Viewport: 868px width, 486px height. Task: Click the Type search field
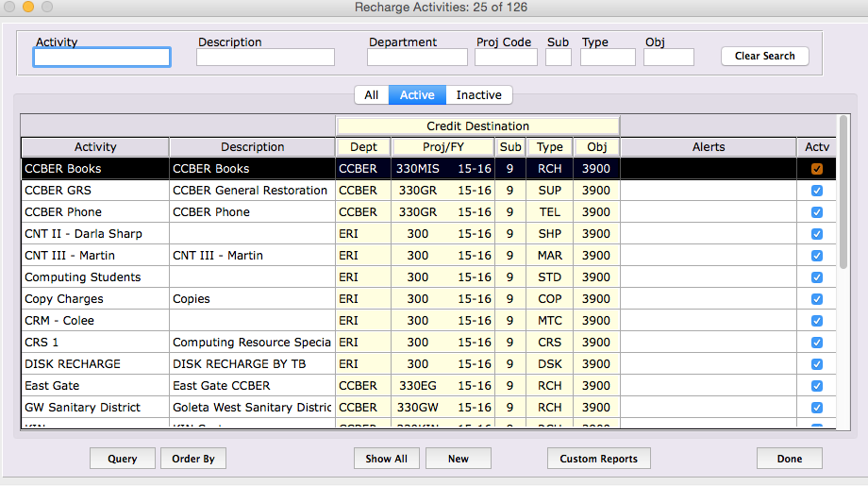click(x=608, y=57)
